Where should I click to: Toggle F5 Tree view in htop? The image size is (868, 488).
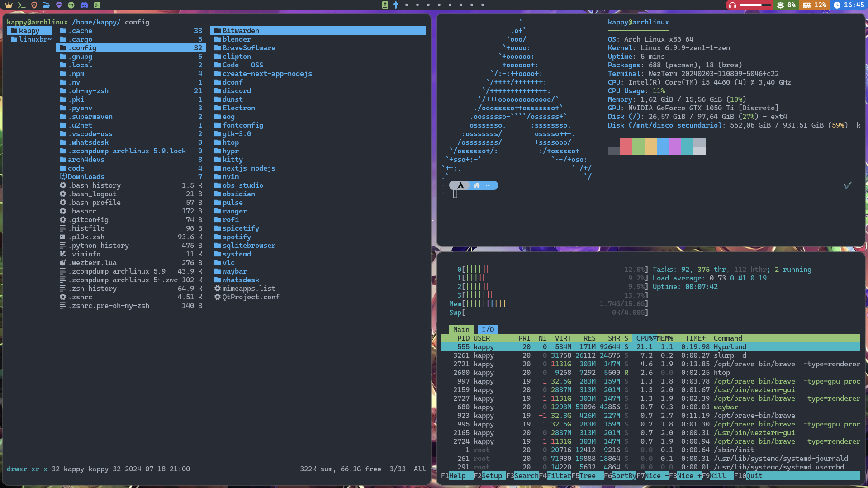(x=587, y=476)
